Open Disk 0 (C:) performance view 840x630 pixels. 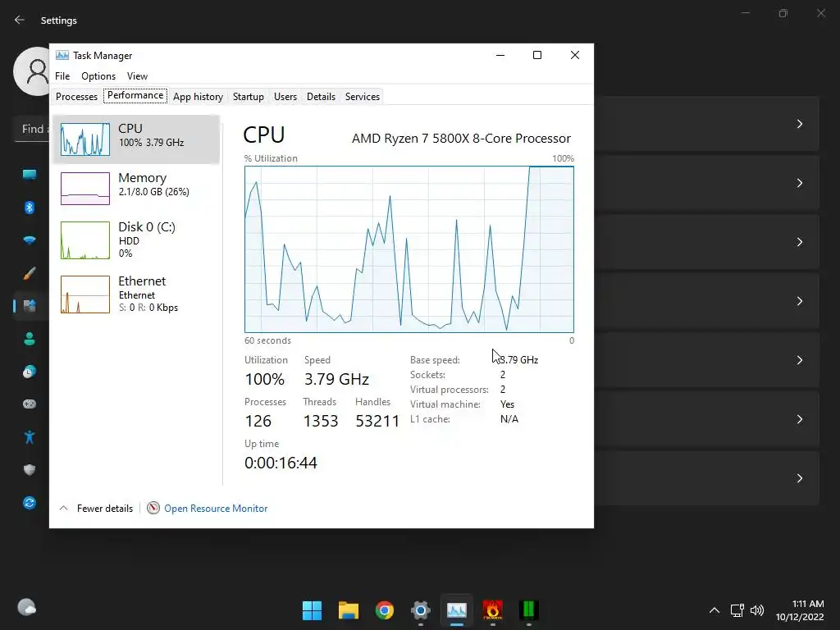[x=136, y=240]
